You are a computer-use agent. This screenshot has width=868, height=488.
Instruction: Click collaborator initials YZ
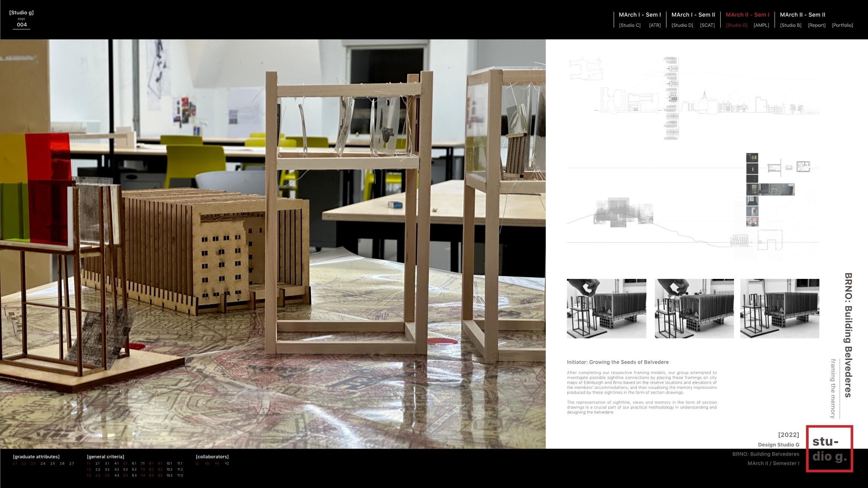[227, 463]
